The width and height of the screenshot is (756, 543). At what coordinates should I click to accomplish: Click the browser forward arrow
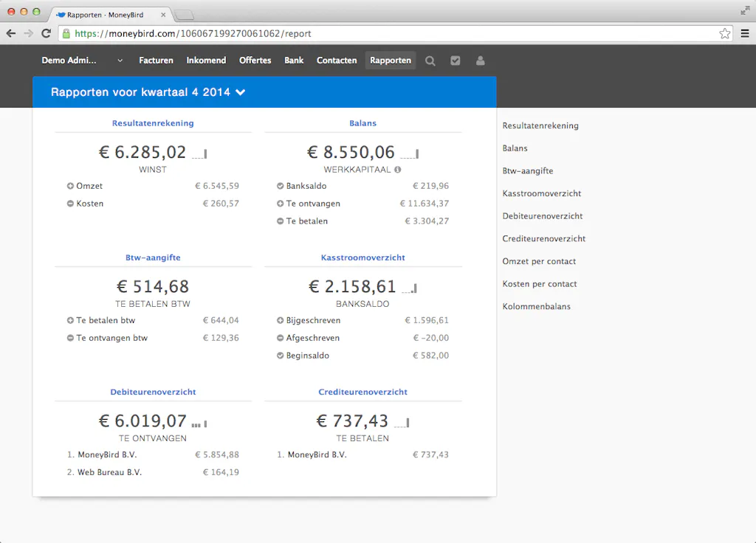point(29,33)
